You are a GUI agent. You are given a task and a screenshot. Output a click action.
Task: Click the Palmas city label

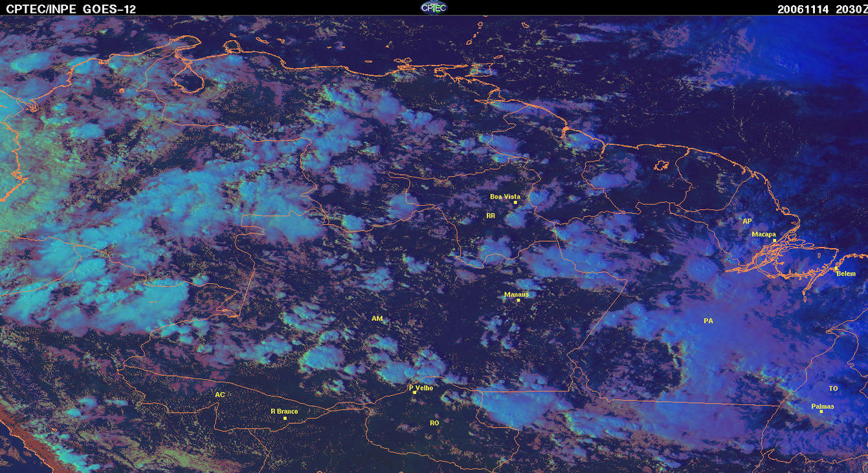click(x=823, y=406)
